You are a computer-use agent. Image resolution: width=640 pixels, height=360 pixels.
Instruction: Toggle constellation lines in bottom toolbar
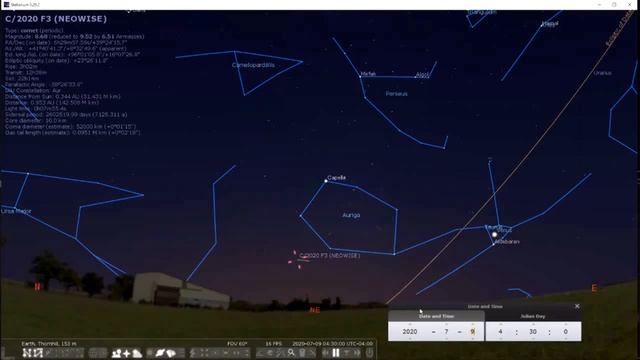click(27, 353)
